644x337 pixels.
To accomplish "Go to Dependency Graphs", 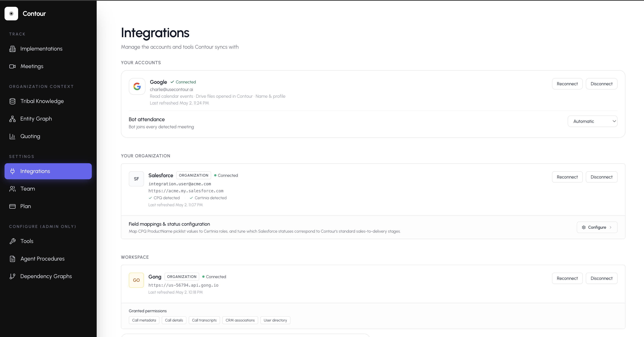I will pos(48,276).
